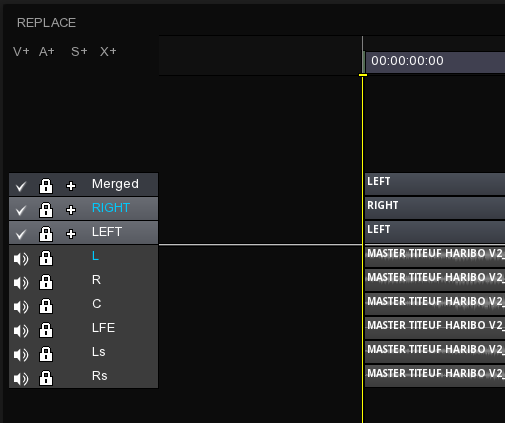Mute the Ls track speaker icon
This screenshot has width=505, height=423.
pyautogui.click(x=21, y=355)
